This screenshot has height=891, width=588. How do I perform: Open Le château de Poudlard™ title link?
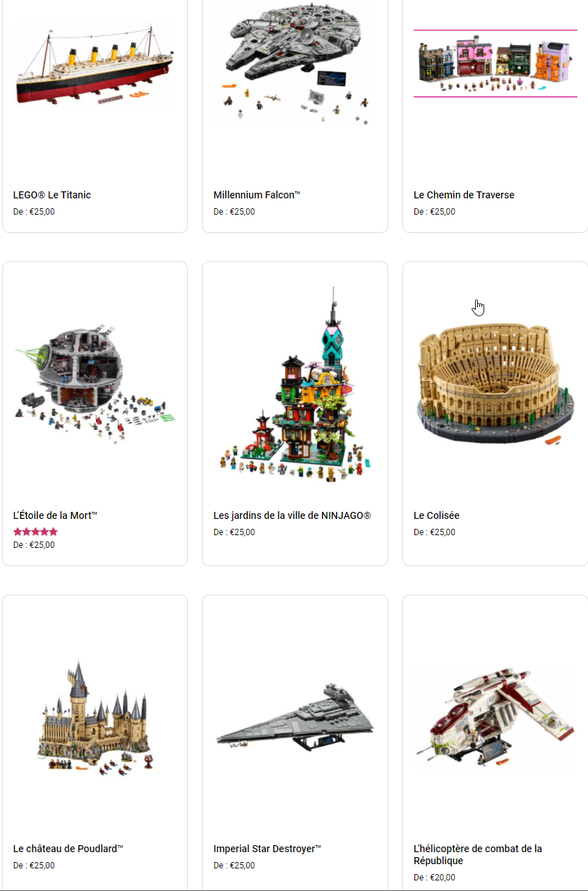[68, 849]
